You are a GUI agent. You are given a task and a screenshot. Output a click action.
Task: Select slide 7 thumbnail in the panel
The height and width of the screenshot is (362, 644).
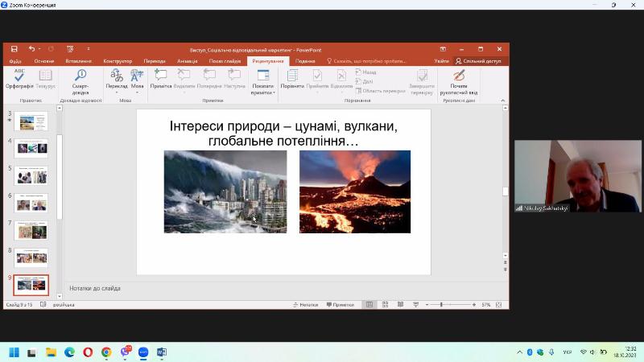coord(31,230)
